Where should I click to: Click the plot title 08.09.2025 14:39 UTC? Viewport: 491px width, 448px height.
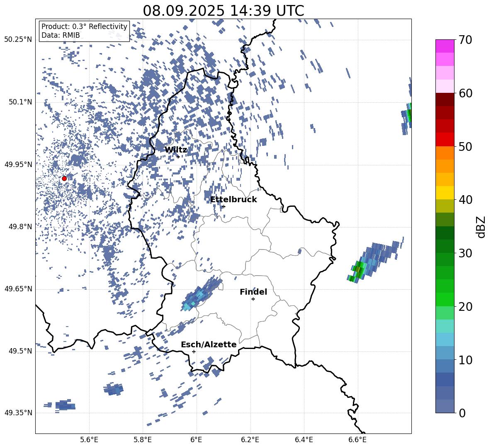(x=223, y=11)
